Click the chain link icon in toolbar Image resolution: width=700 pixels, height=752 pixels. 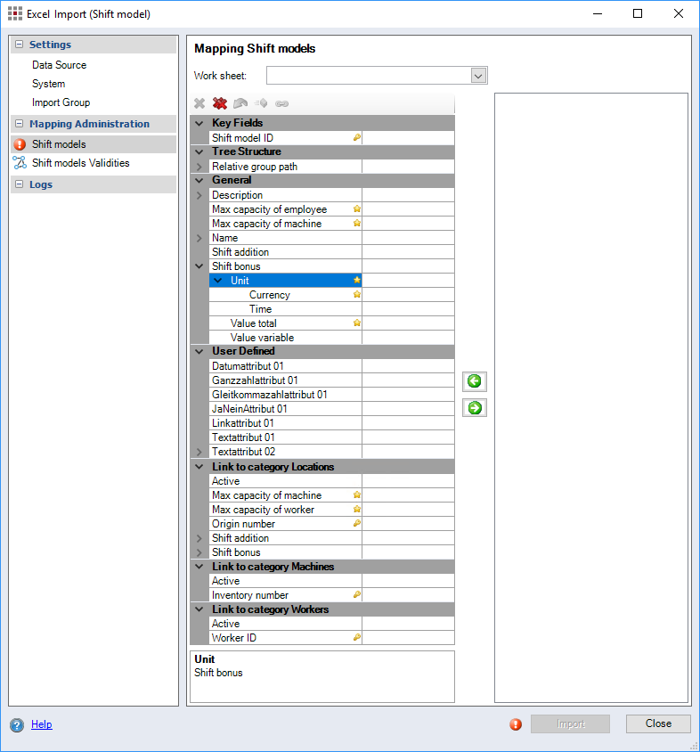[281, 103]
